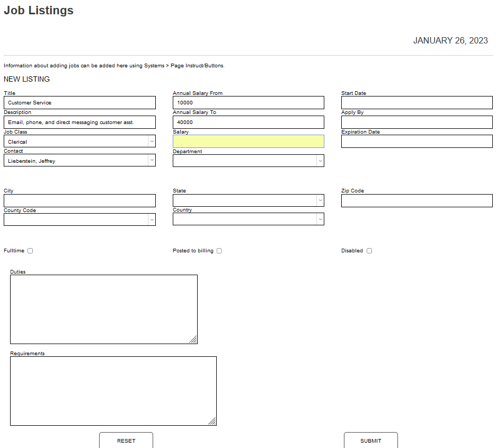Focus the Start Date field
The height and width of the screenshot is (448, 496).
click(417, 103)
